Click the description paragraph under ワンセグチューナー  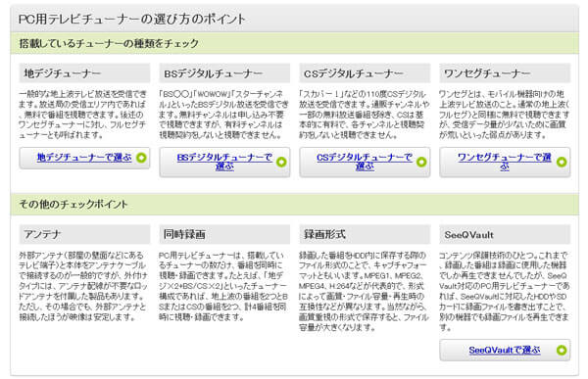coord(504,115)
